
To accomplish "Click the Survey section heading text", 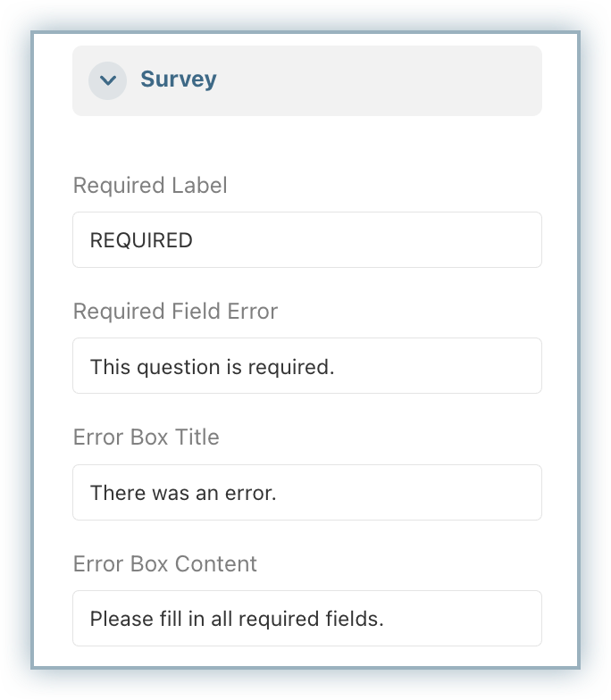I will click(x=179, y=79).
